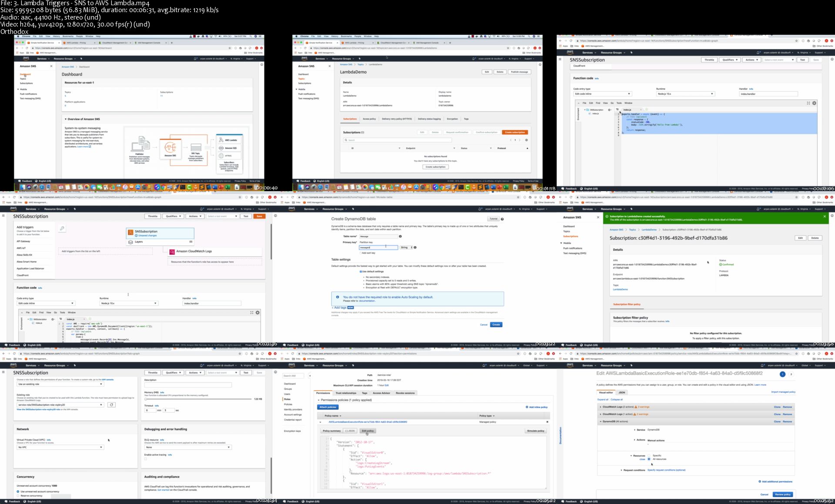Collapse IAM sidebar with the arrow icon
The width and height of the screenshot is (835, 504).
[x=310, y=375]
